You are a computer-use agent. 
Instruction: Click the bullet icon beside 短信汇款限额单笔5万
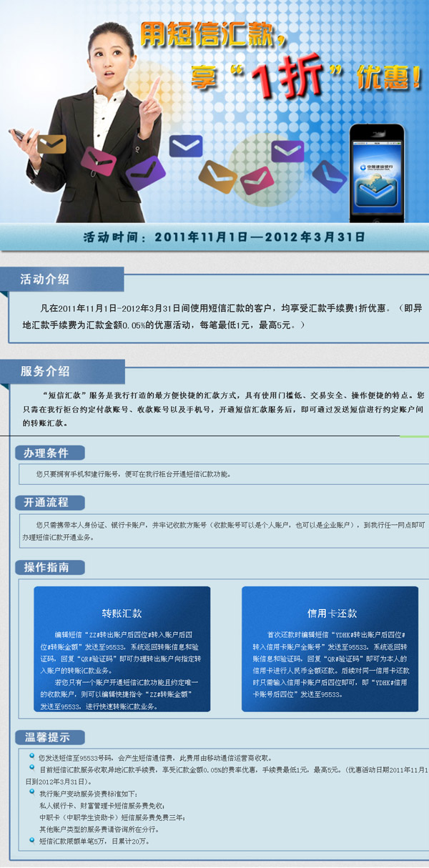tap(32, 840)
